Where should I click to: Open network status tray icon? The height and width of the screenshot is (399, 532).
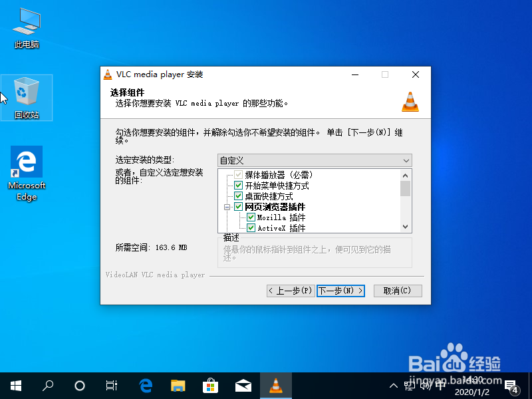pyautogui.click(x=410, y=386)
